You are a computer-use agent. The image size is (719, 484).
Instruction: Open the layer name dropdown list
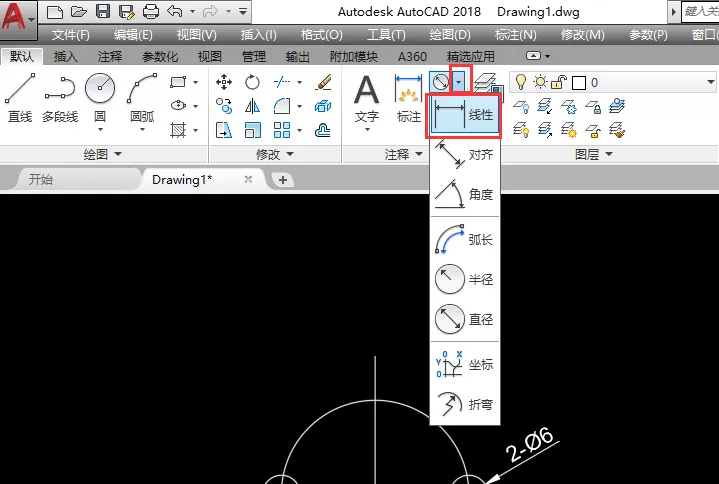(x=710, y=82)
